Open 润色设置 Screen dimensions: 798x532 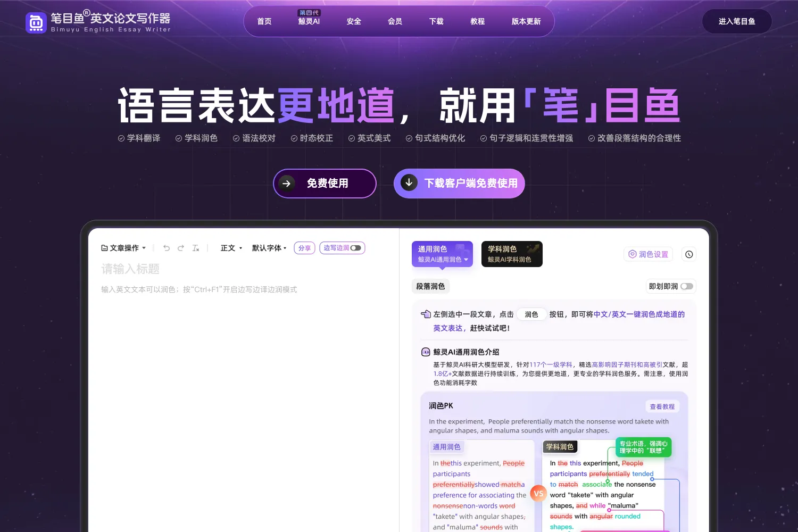pyautogui.click(x=649, y=254)
